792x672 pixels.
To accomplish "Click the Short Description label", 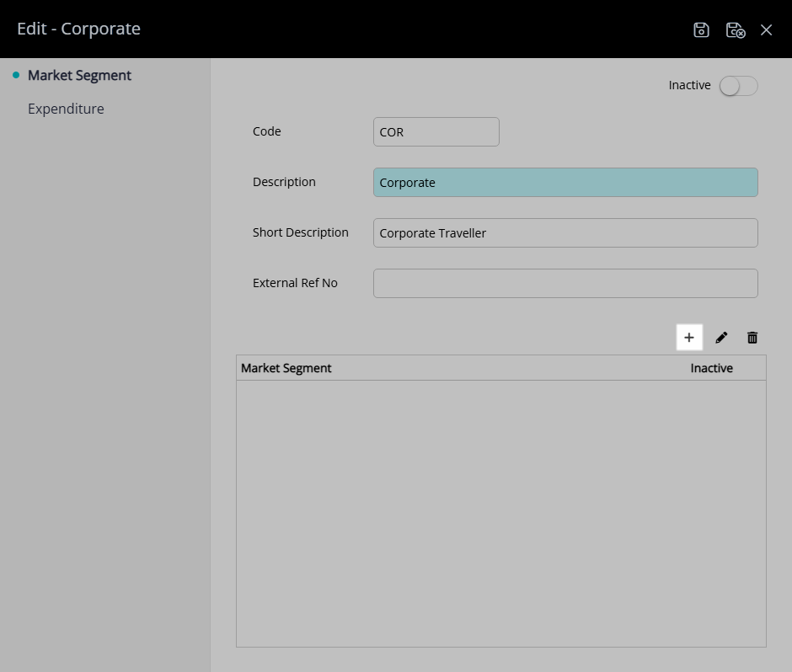I will (301, 232).
